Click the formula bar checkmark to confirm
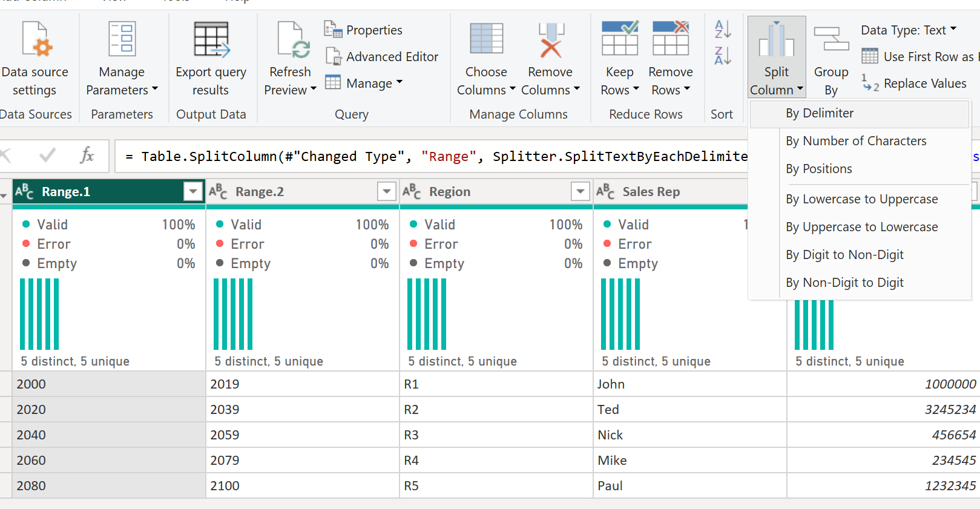This screenshot has width=980, height=509. [47, 156]
